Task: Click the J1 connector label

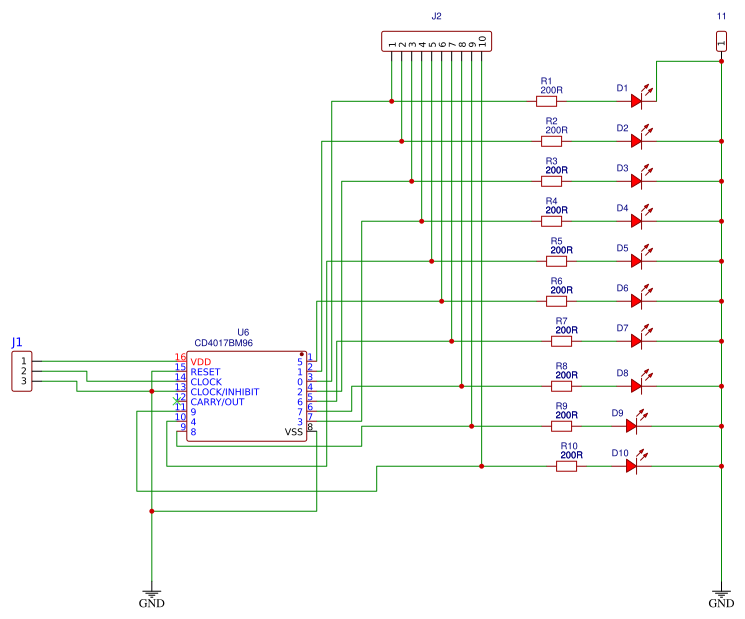Action: click(x=17, y=342)
